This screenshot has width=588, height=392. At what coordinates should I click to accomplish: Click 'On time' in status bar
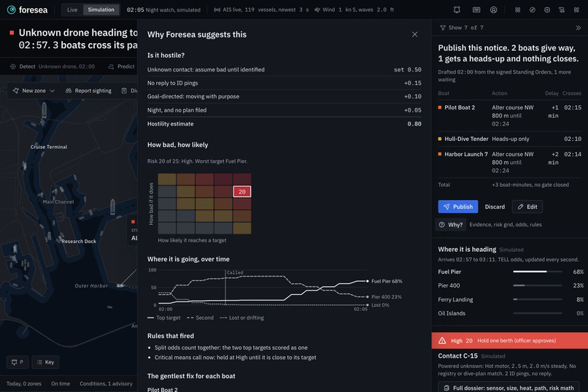pyautogui.click(x=61, y=384)
